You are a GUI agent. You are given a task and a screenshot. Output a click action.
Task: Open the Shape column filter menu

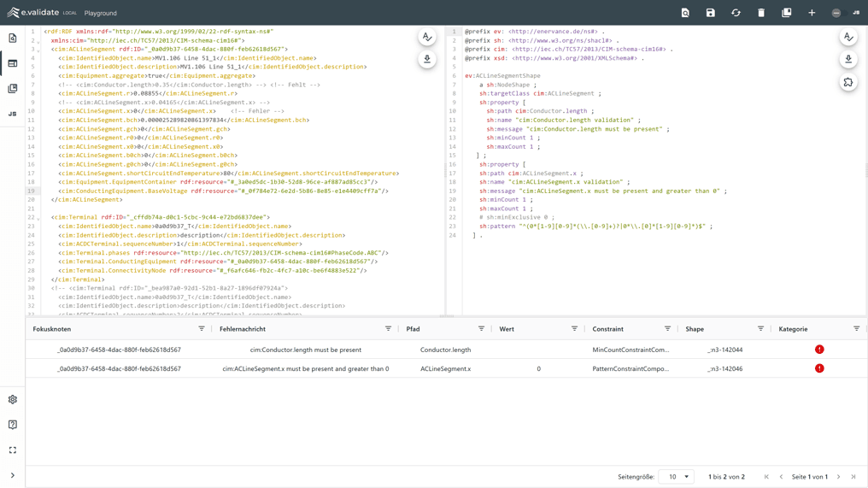tap(760, 328)
